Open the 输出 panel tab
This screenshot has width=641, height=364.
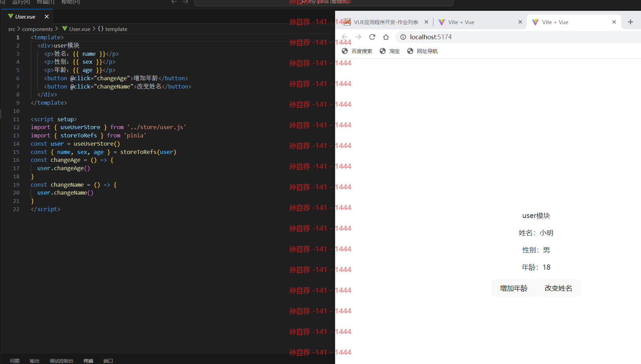(34, 361)
